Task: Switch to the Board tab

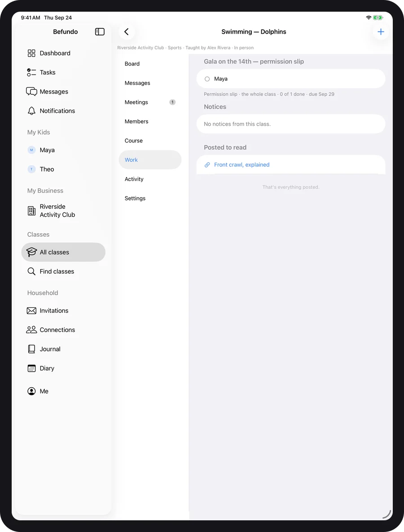Action: (150, 64)
